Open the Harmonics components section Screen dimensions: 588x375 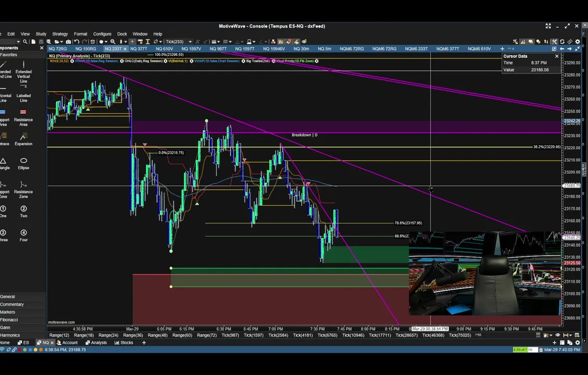[22, 335]
